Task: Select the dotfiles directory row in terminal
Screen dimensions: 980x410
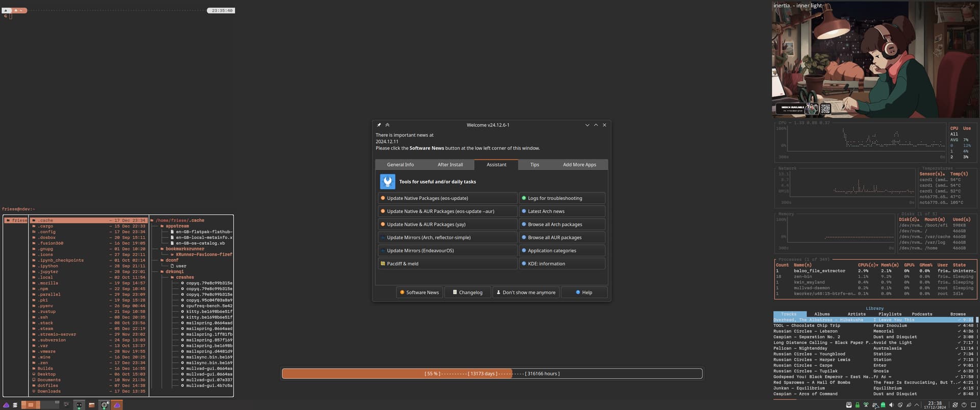Action: coord(89,386)
